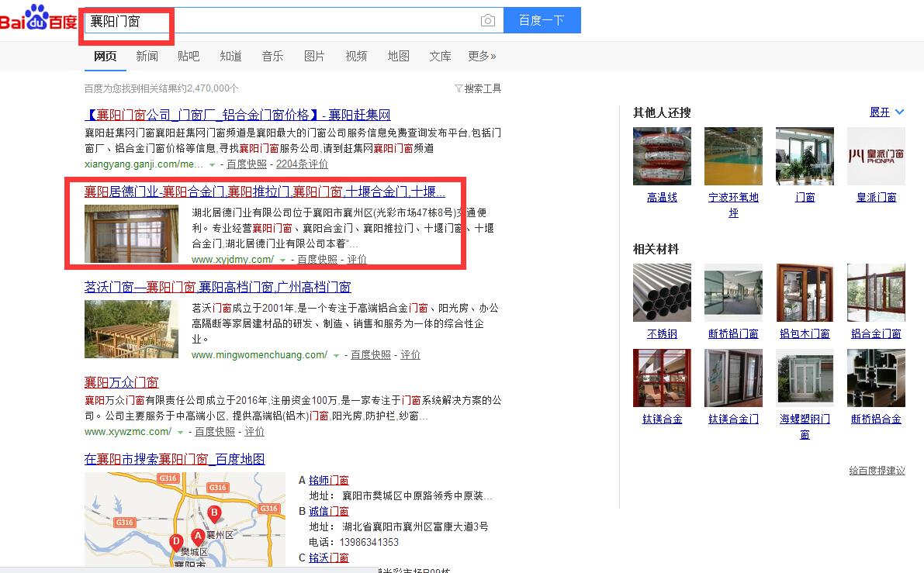Switch to the 新闻 tab
924x573 pixels.
click(147, 56)
